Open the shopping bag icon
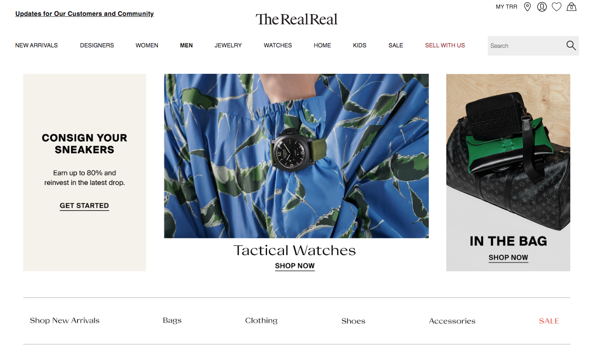 coord(571,7)
